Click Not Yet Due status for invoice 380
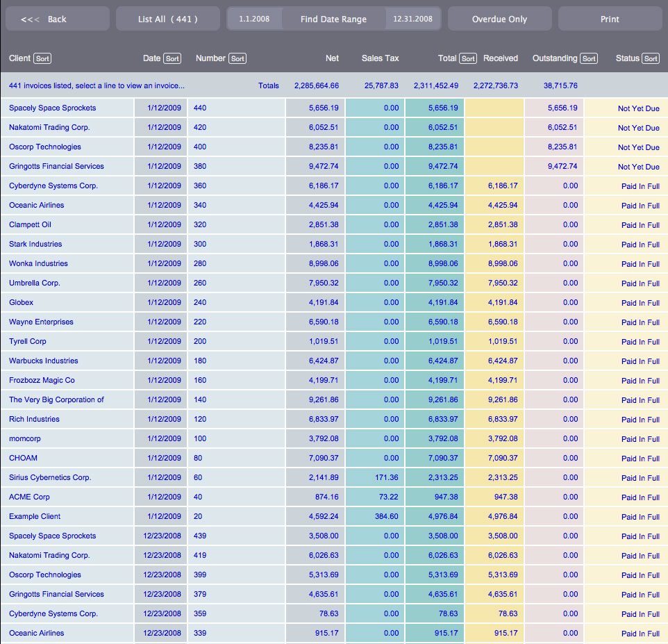 [639, 167]
